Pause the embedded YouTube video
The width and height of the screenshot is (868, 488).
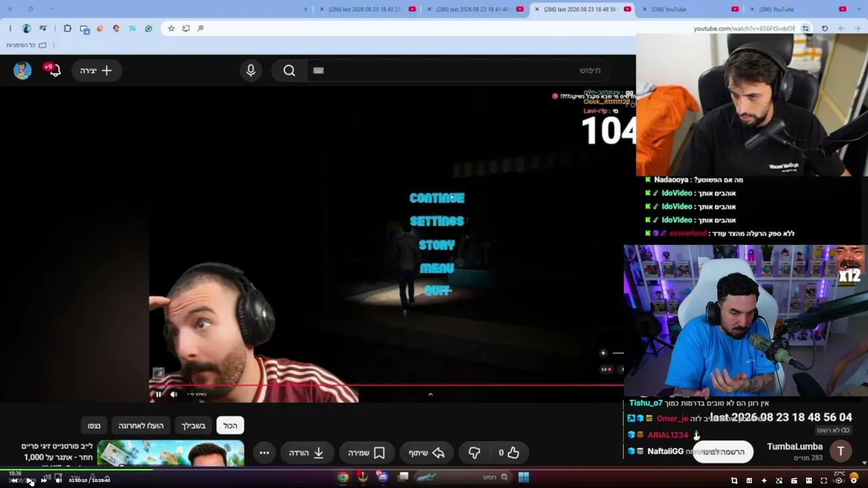point(158,394)
